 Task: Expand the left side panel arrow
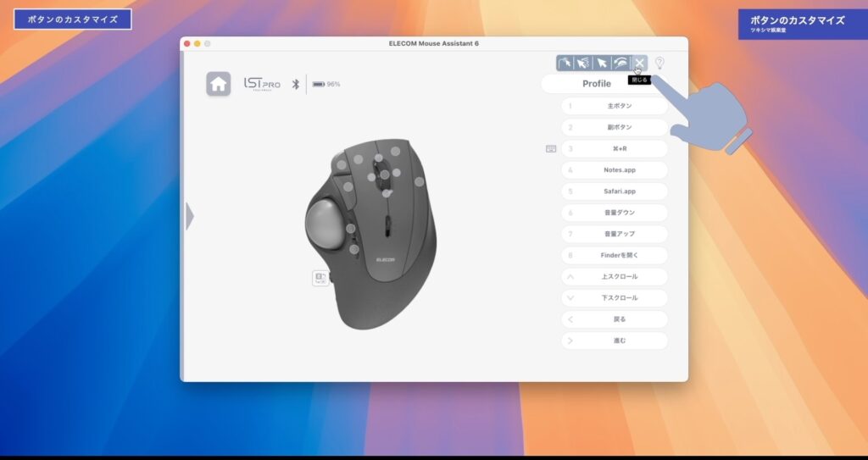[x=190, y=216]
